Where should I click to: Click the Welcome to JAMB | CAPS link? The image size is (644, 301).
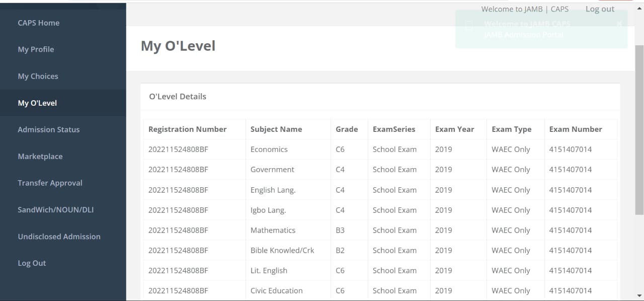click(525, 9)
